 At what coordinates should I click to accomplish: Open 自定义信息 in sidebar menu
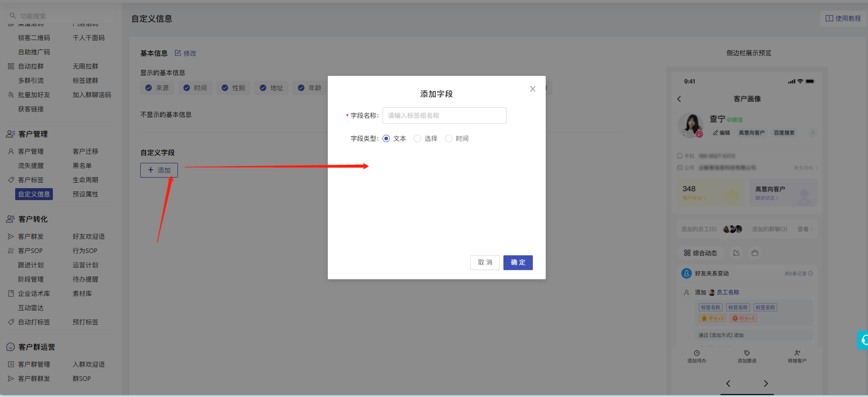[x=34, y=194]
